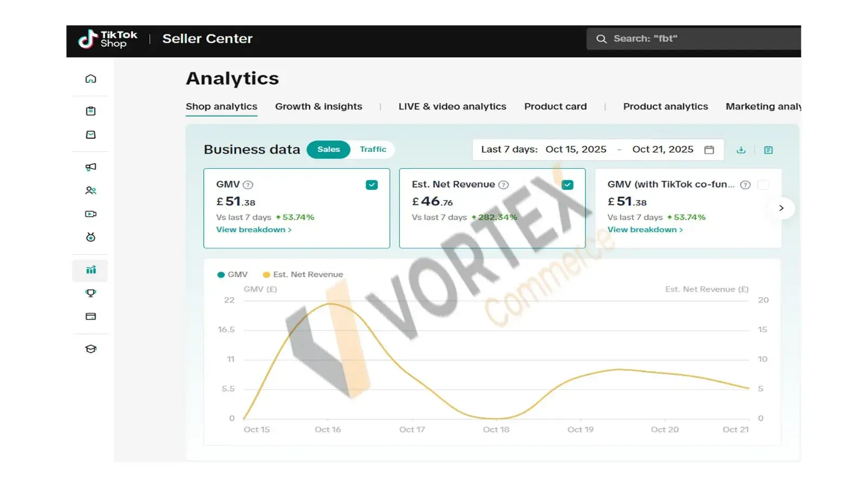The width and height of the screenshot is (868, 488).
Task: Open the Product analytics tab
Action: click(x=665, y=107)
